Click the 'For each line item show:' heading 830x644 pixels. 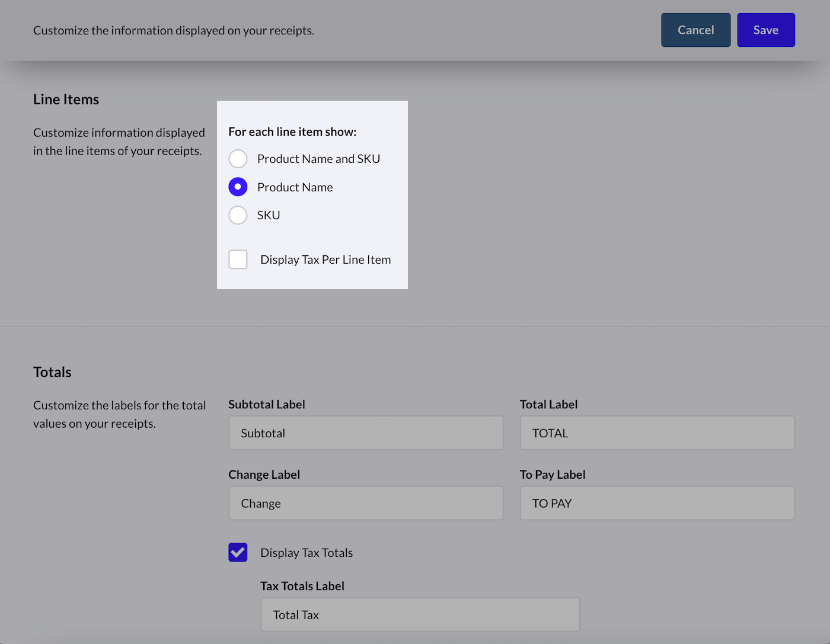(x=292, y=132)
